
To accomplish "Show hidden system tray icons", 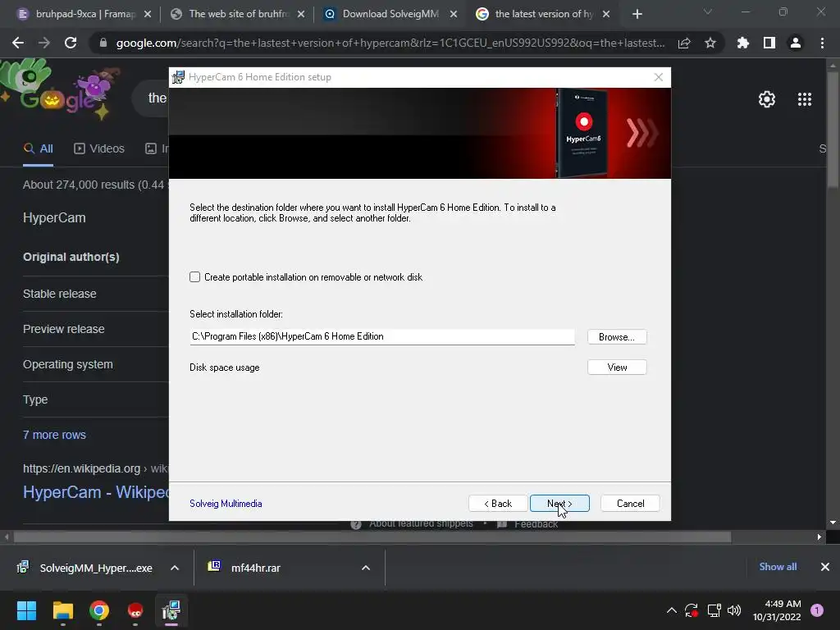I will [x=671, y=610].
